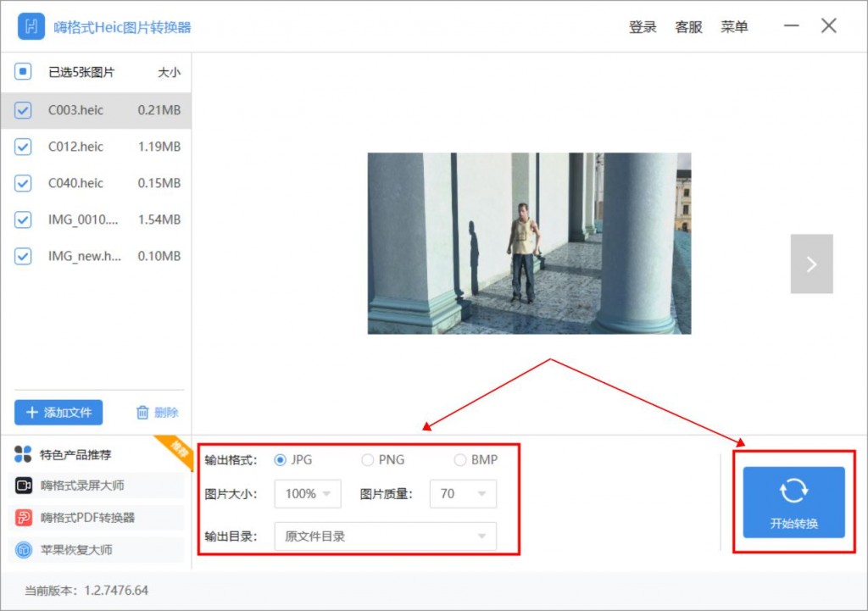The image size is (868, 611).
Task: Open the 图片大小 100% dropdown
Action: (308, 494)
